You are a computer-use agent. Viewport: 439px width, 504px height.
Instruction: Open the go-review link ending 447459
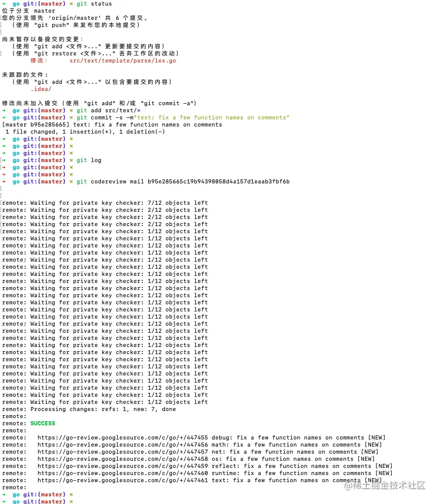pos(123,466)
